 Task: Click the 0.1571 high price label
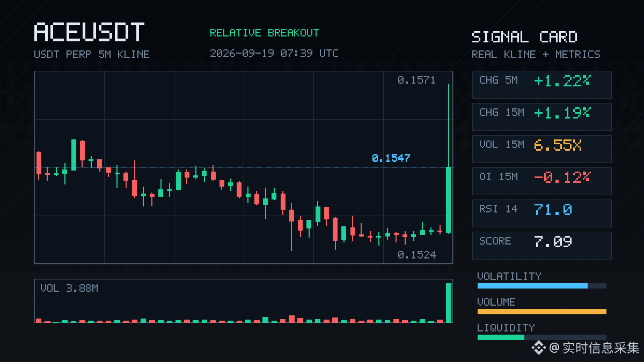tap(416, 80)
